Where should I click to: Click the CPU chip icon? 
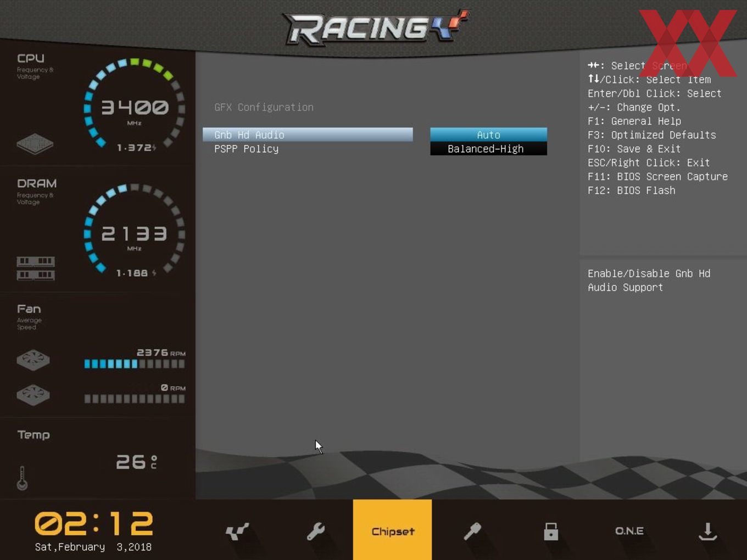(35, 143)
